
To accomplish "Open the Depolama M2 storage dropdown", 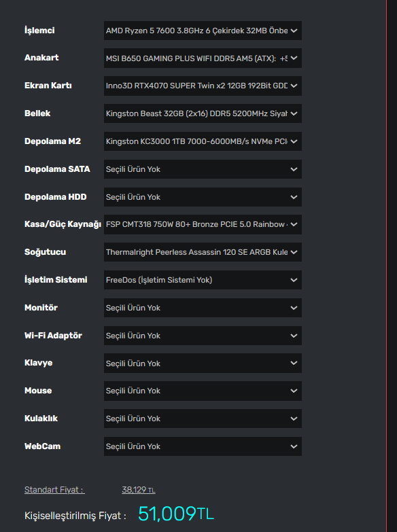I will point(203,141).
